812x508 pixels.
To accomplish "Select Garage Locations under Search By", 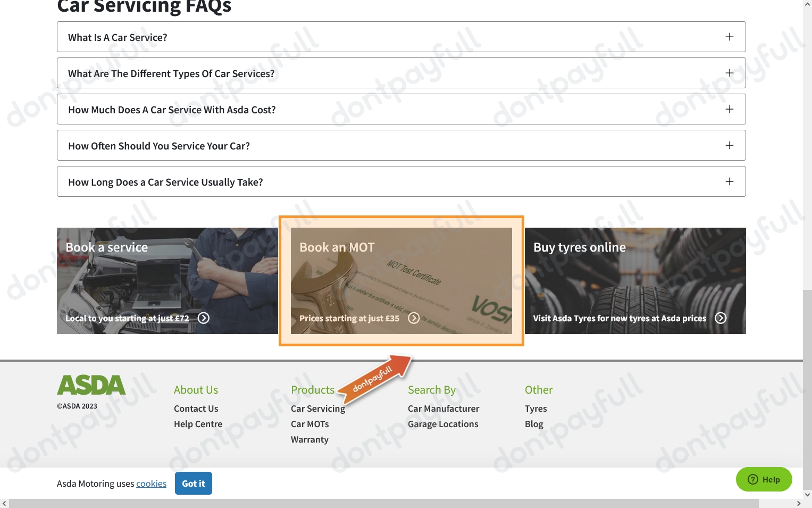I will pos(442,424).
